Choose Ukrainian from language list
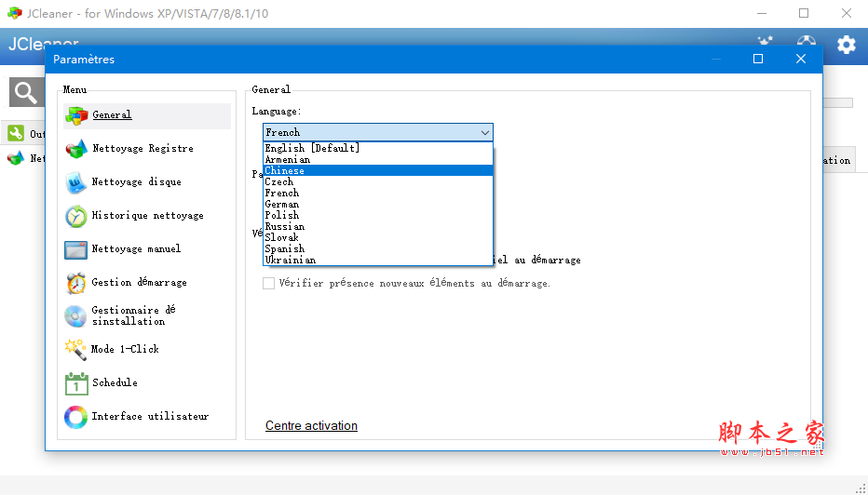 point(378,260)
